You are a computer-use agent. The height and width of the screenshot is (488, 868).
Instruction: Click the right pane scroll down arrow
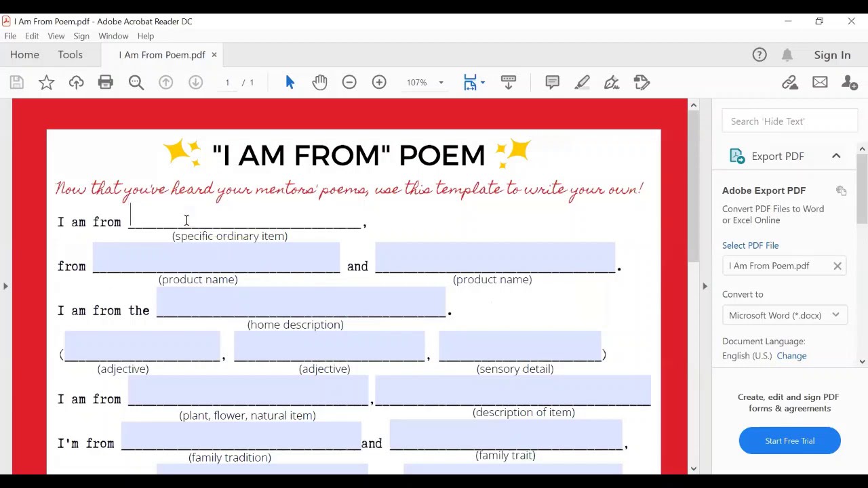coord(862,362)
